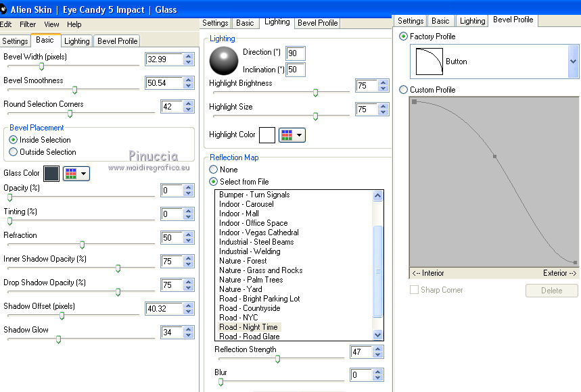This screenshot has height=392, width=581.
Task: Click the Tinting spinner arrows
Action: coord(189,214)
